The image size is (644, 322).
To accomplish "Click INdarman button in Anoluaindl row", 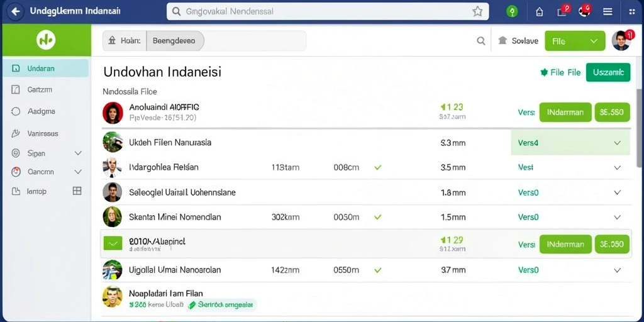I will 565,112.
